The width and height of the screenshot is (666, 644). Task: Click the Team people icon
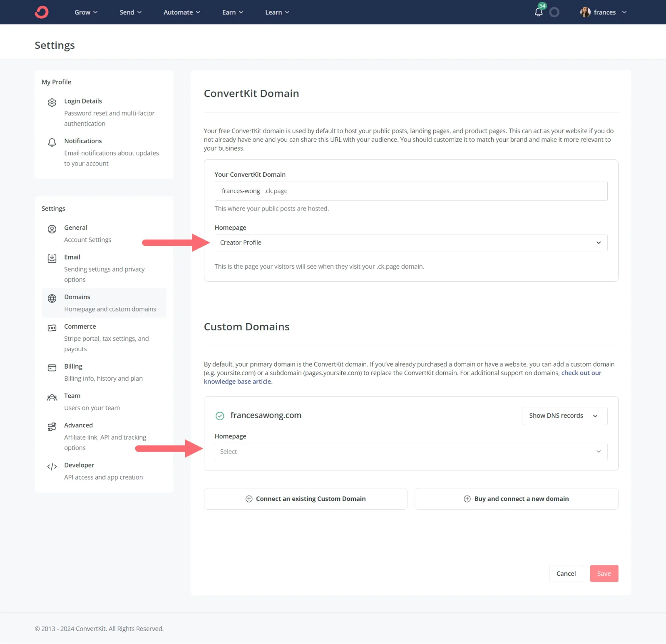point(52,397)
